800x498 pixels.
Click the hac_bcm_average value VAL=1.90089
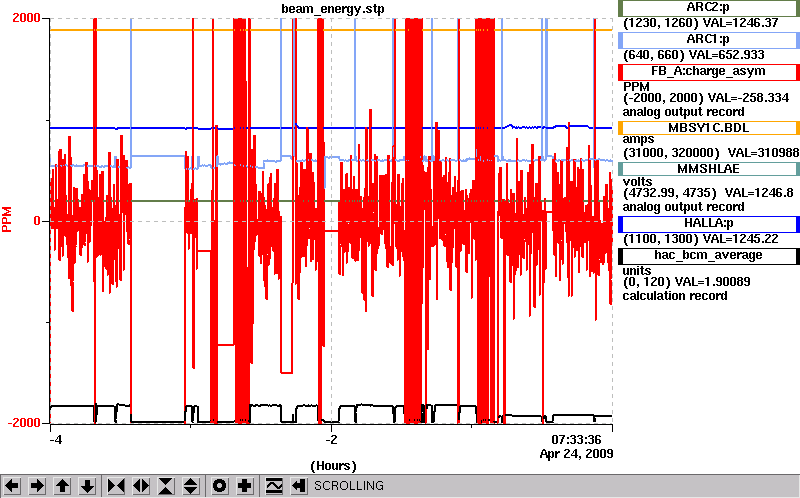tap(713, 282)
